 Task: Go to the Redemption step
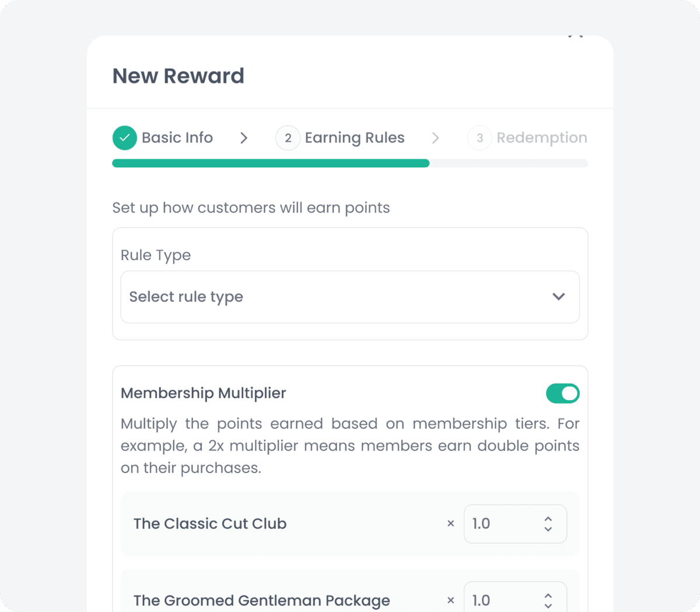pyautogui.click(x=542, y=138)
